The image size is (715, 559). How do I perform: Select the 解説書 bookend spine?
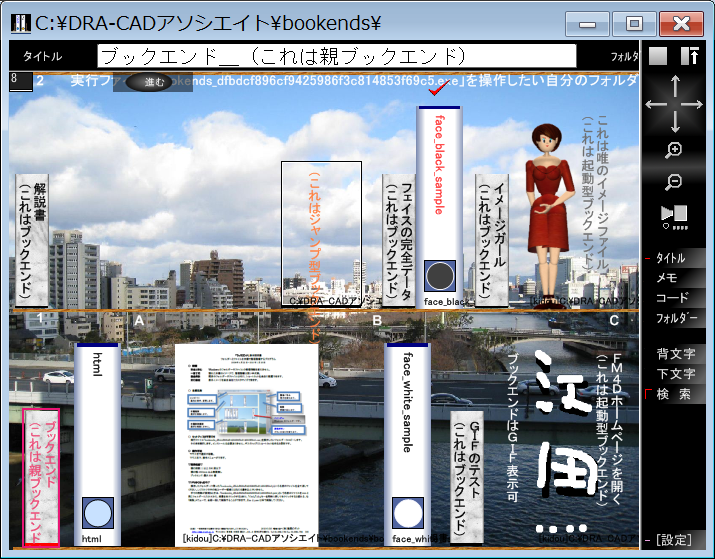32,240
